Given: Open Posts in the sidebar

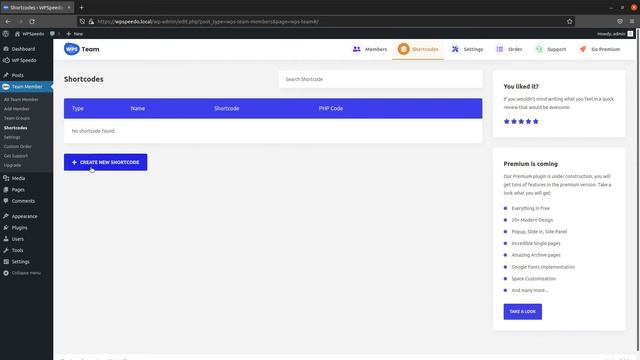Looking at the screenshot, I should (18, 75).
